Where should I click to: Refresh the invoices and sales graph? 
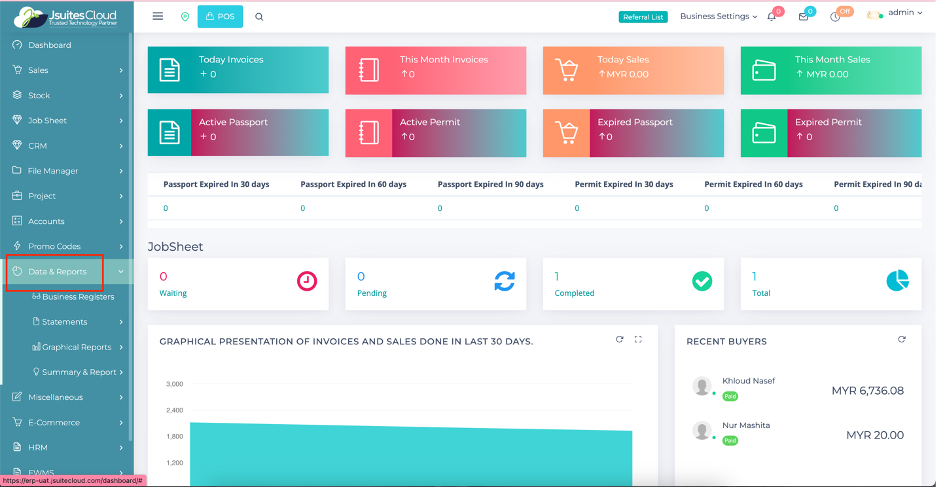click(620, 340)
